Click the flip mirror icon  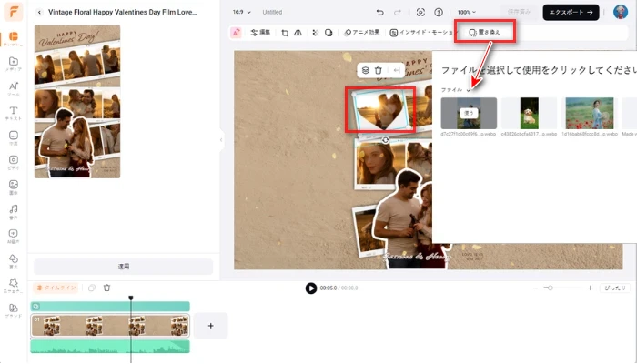coord(298,32)
